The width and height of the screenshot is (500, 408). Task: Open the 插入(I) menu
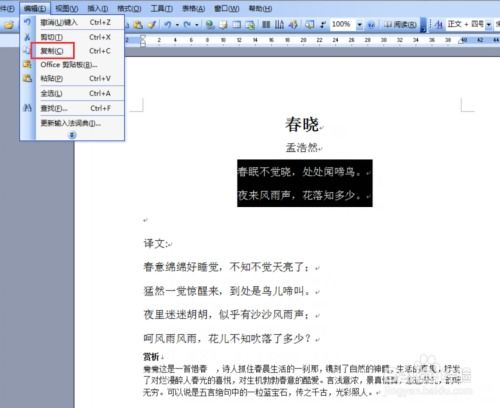[x=98, y=8]
